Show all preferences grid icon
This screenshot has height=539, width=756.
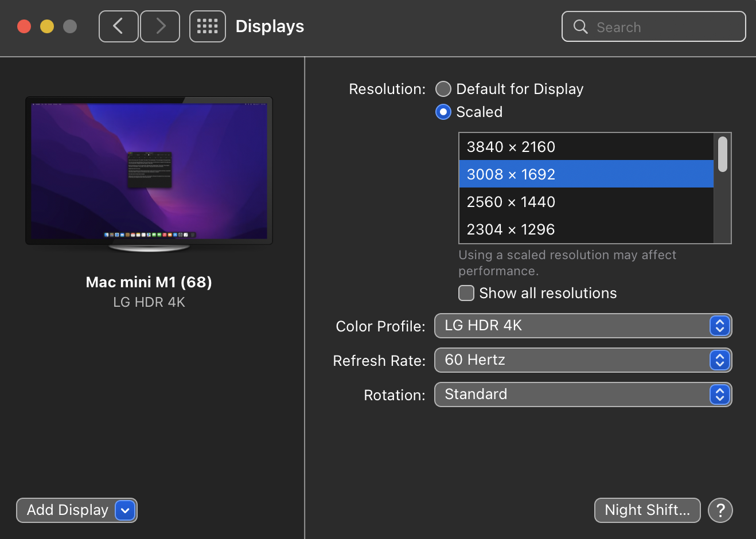coord(208,26)
